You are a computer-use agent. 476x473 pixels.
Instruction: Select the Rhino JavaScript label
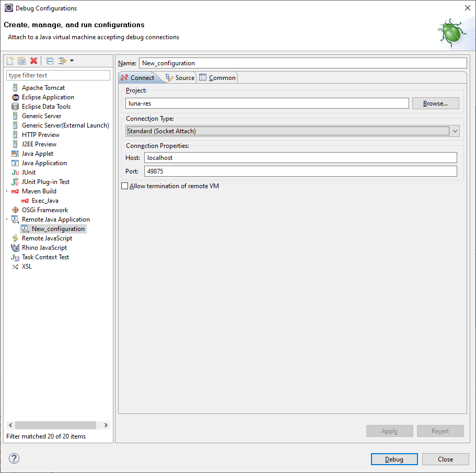tap(44, 248)
